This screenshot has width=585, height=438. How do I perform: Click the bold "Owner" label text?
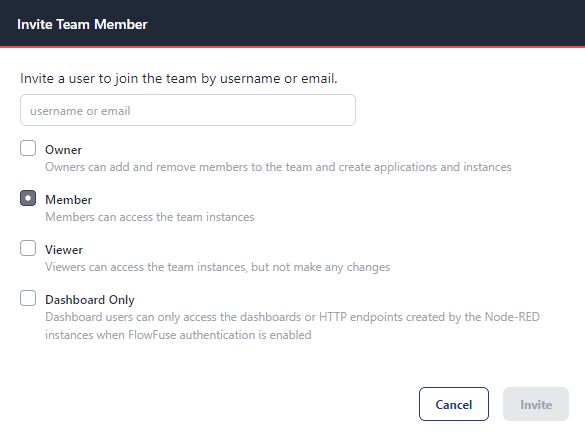(63, 150)
